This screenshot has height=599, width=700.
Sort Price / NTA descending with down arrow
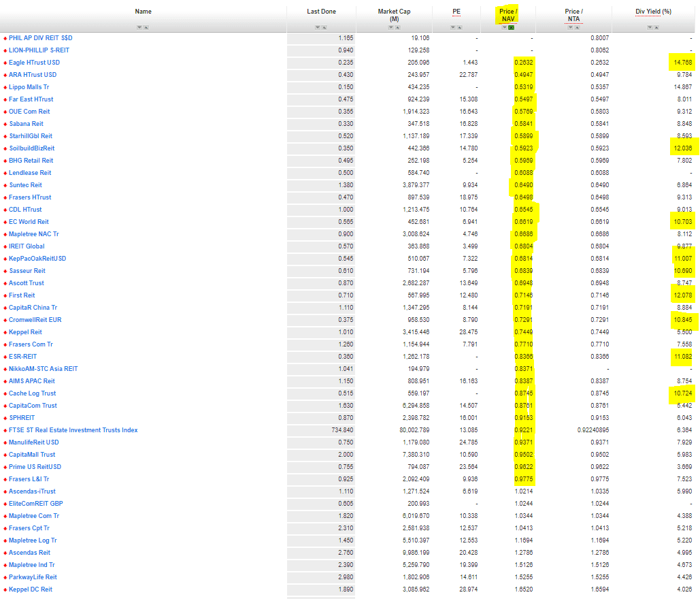[570, 27]
